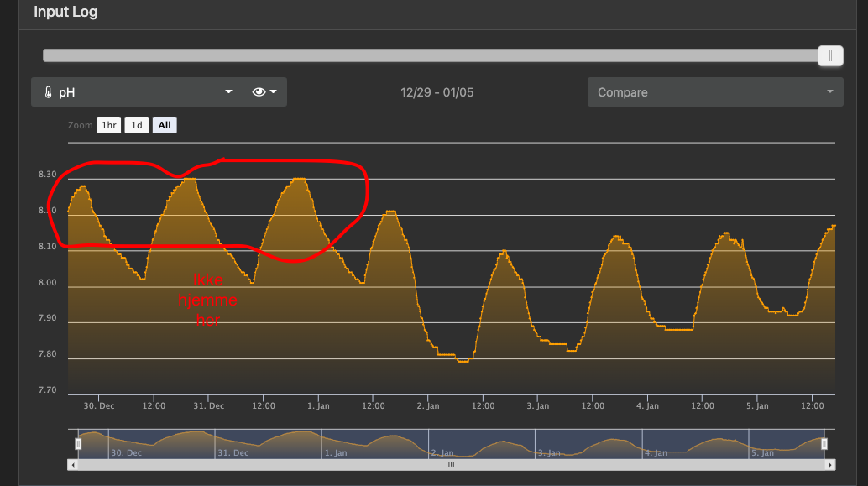The height and width of the screenshot is (486, 868).
Task: Click the Input Log panel title
Action: tap(65, 12)
